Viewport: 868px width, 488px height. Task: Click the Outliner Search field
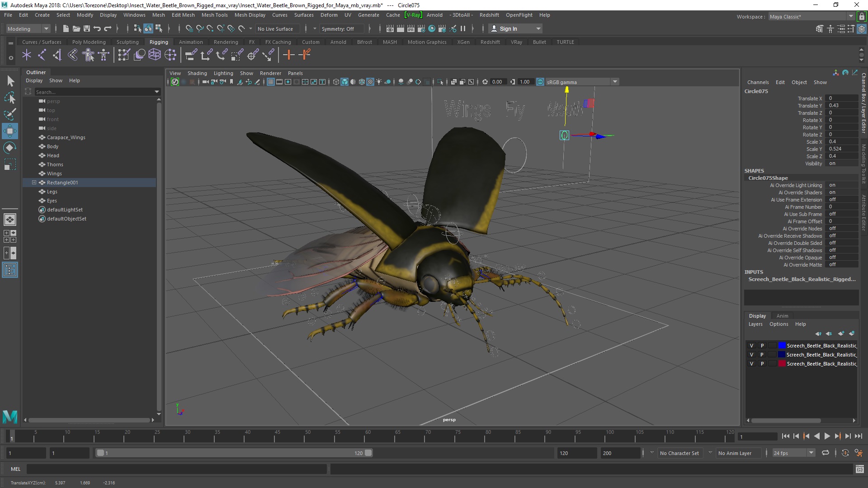tap(95, 92)
